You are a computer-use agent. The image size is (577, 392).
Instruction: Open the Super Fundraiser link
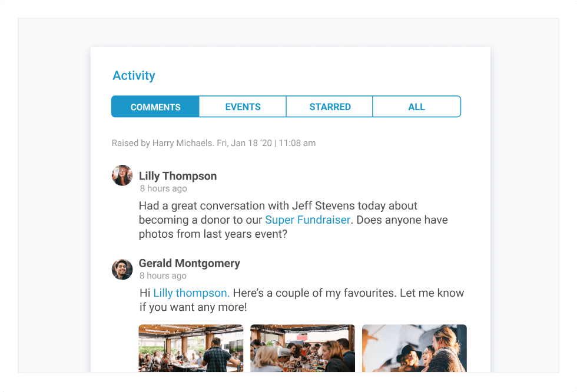click(307, 220)
